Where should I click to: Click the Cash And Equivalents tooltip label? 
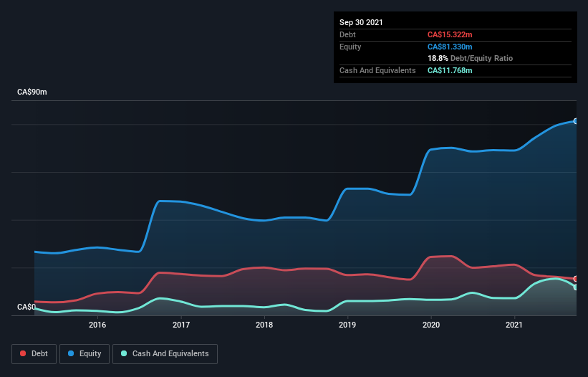(x=377, y=70)
